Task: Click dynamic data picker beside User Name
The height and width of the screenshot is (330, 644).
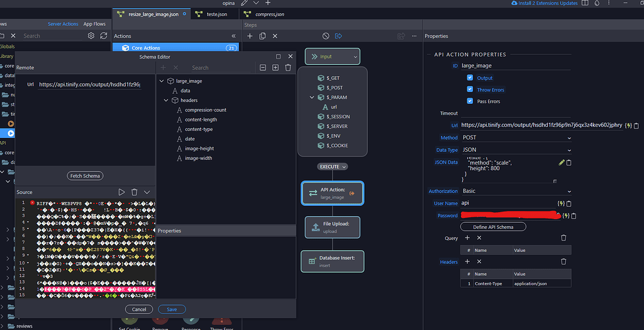Action: (560, 203)
